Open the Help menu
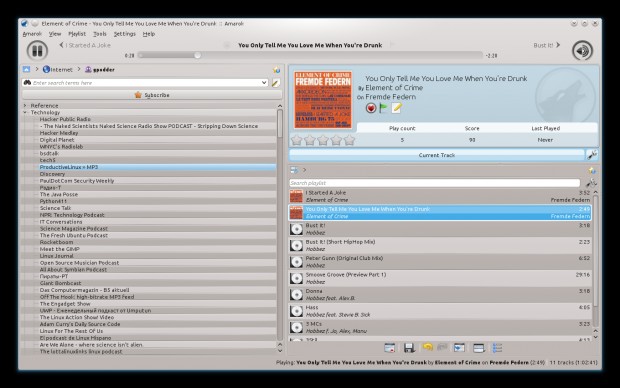620x388 pixels. click(x=149, y=34)
